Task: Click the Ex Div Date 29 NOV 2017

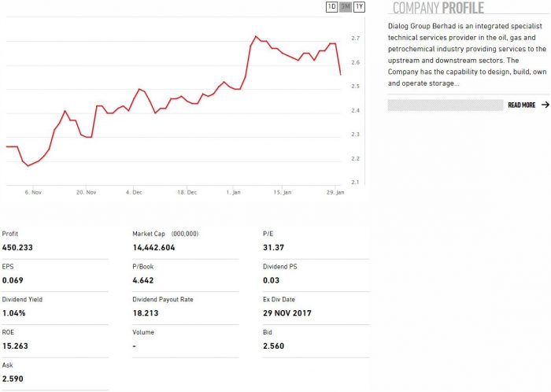Action: pyautogui.click(x=287, y=313)
